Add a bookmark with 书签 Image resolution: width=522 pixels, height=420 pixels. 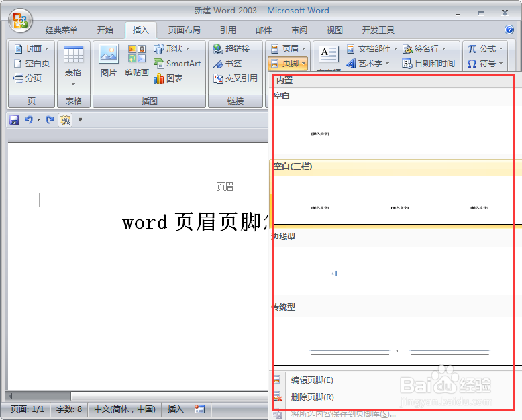pos(227,64)
